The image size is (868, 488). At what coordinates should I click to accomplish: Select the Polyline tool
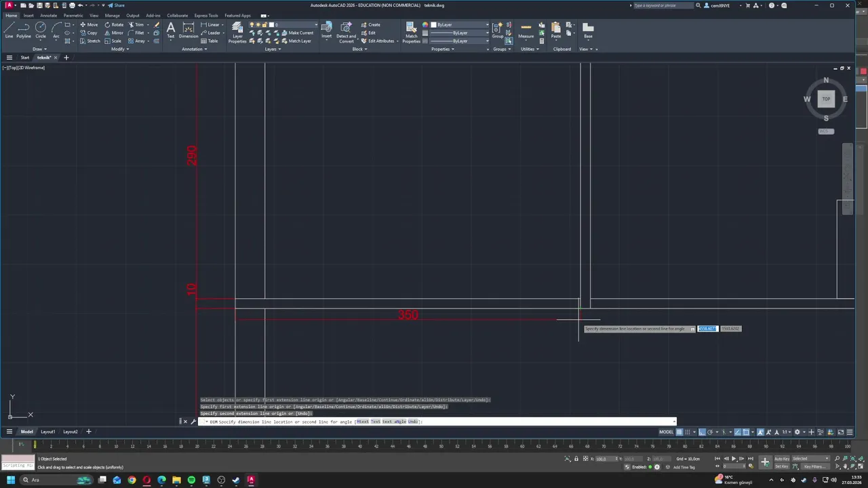(x=24, y=30)
